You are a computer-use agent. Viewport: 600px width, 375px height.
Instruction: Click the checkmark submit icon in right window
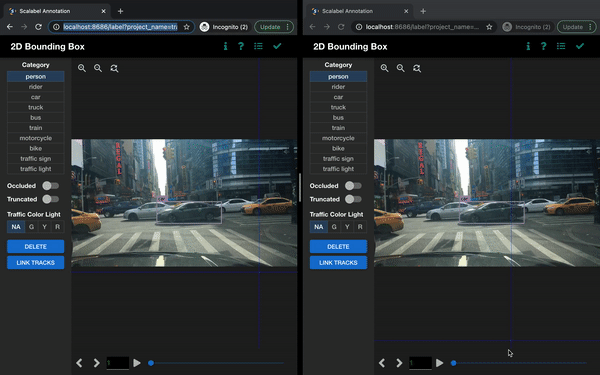[580, 46]
